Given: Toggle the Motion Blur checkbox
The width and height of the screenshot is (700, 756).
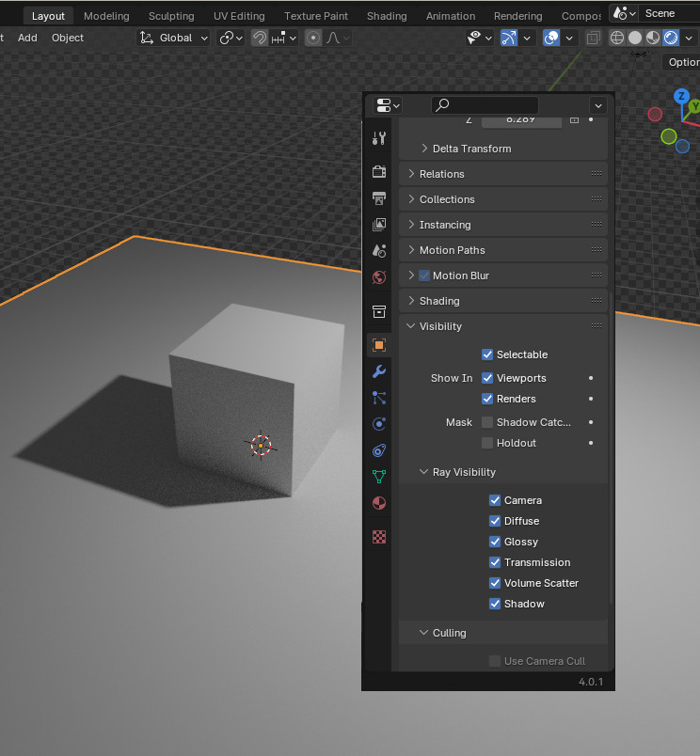Looking at the screenshot, I should point(424,276).
